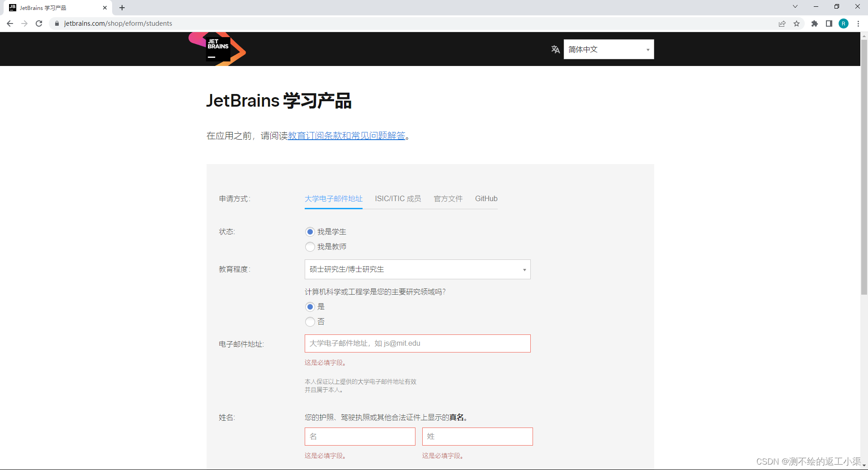This screenshot has width=868, height=470.
Task: Restore down the browser window
Action: pos(837,6)
